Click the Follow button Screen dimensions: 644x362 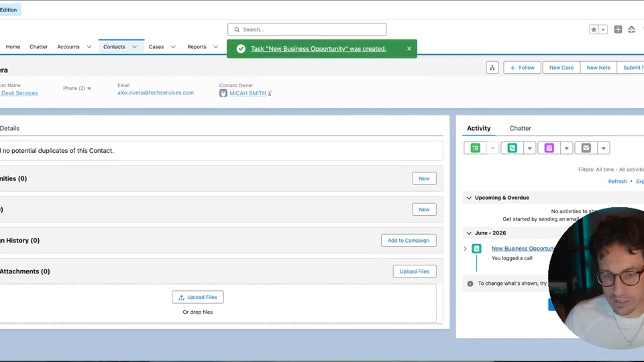[522, 67]
